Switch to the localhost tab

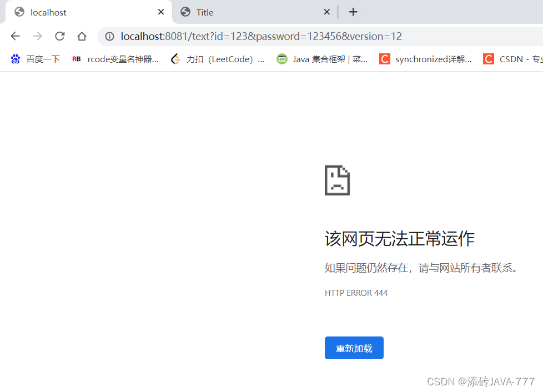[x=89, y=12]
